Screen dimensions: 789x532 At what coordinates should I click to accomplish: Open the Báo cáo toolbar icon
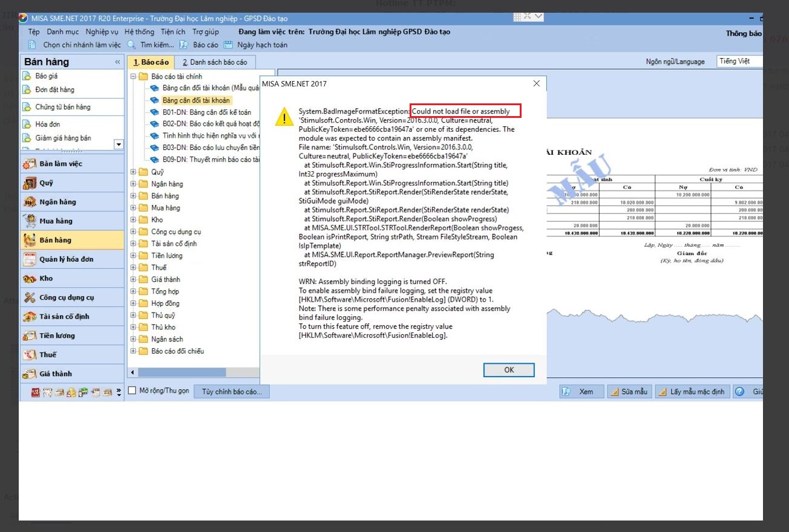tap(183, 45)
